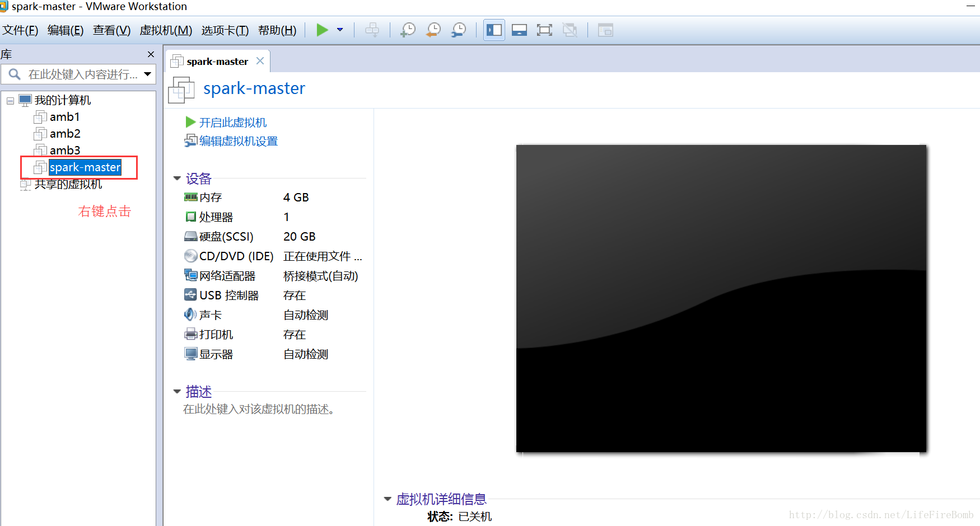
Task: Click the CD/DVD (IDE) disc icon
Action: 191,256
